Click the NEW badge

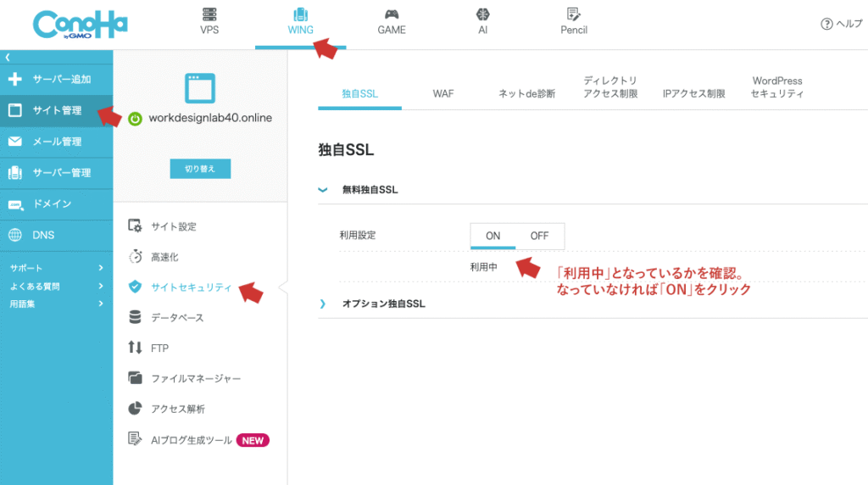click(x=253, y=440)
